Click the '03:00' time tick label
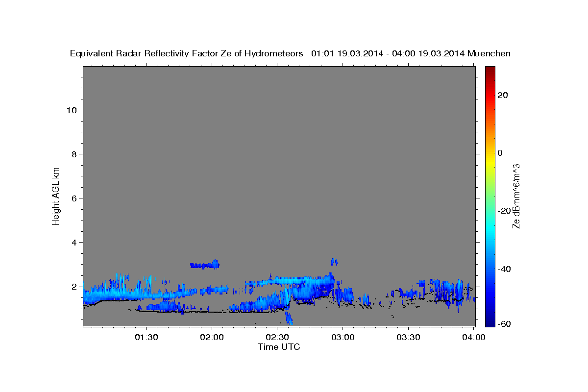Screen dimensions: 588x392 click(343, 337)
